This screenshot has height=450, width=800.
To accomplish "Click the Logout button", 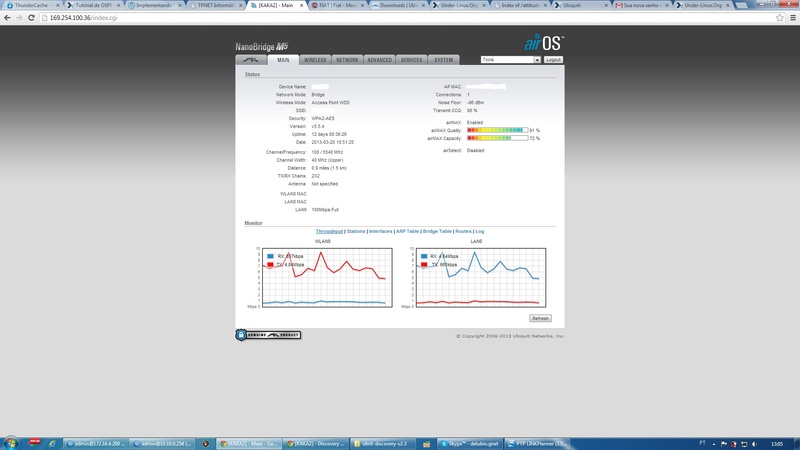I will coord(553,60).
